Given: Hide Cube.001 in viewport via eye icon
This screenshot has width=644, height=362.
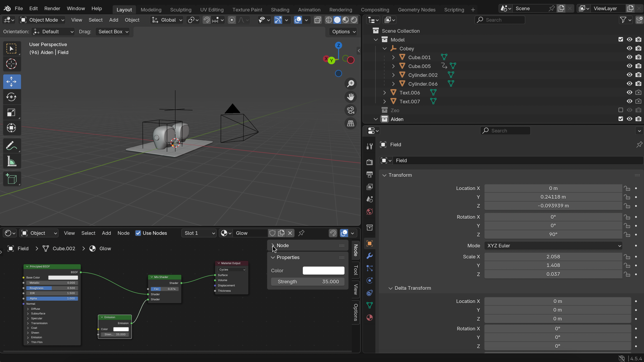Looking at the screenshot, I should pos(629,57).
